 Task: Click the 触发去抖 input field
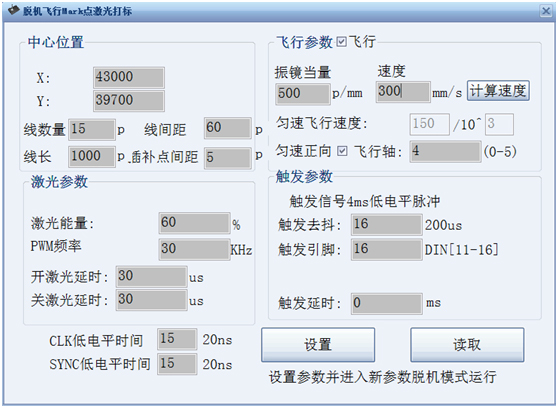click(x=387, y=224)
